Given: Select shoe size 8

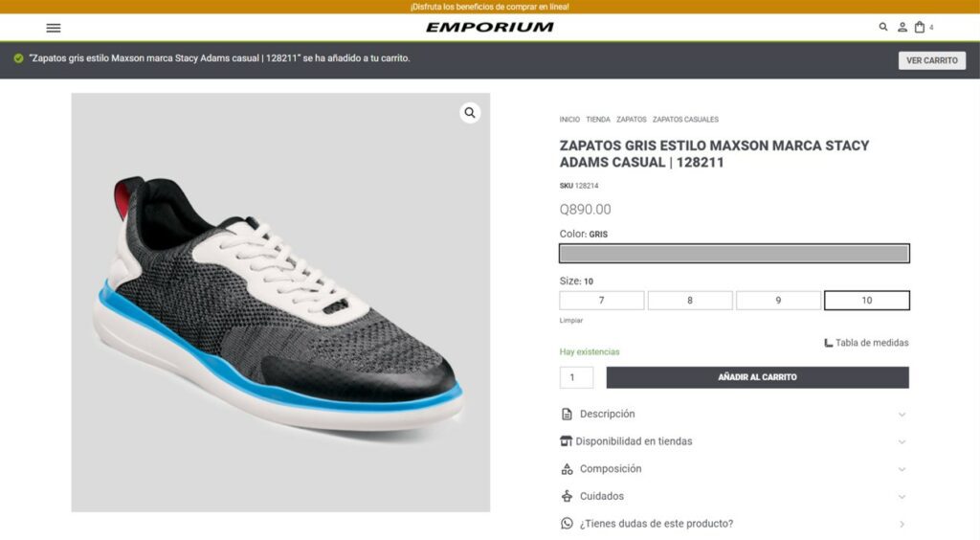Looking at the screenshot, I should (690, 300).
